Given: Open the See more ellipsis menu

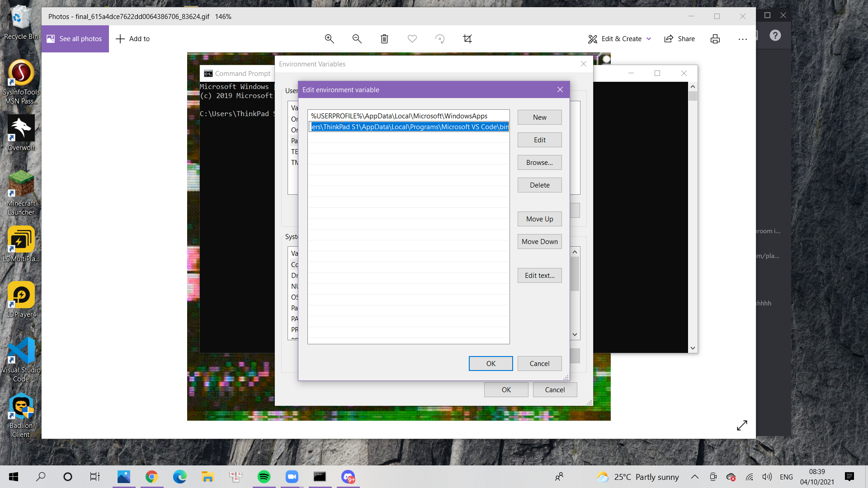Looking at the screenshot, I should point(743,39).
